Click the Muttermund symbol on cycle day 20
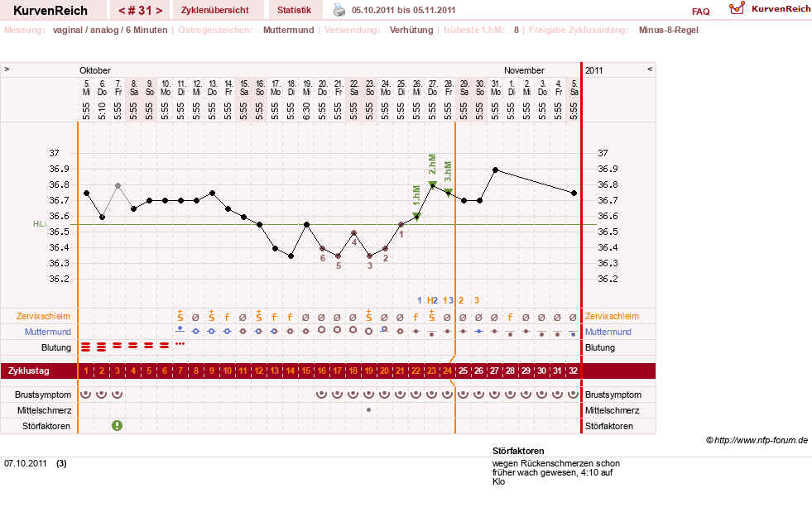This screenshot has height=507, width=812. coord(384,329)
